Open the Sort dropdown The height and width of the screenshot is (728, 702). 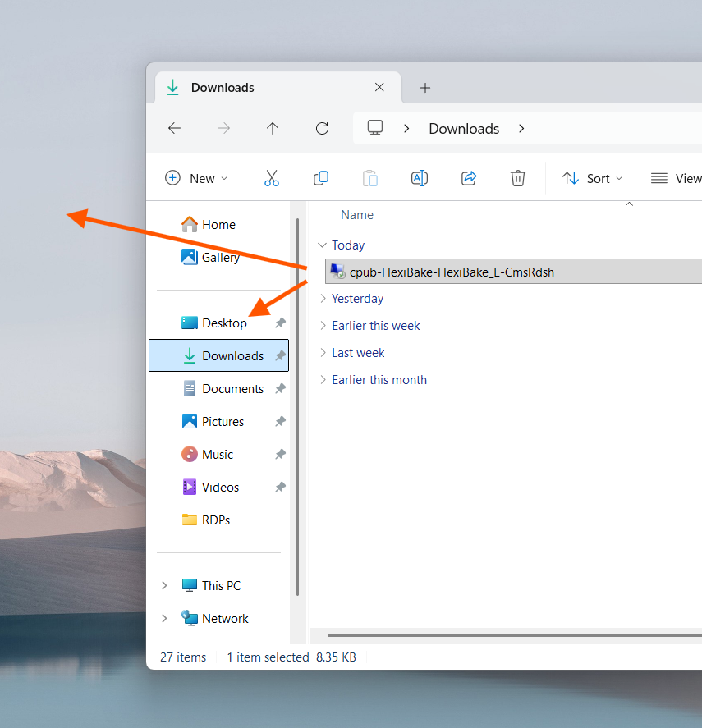click(592, 178)
